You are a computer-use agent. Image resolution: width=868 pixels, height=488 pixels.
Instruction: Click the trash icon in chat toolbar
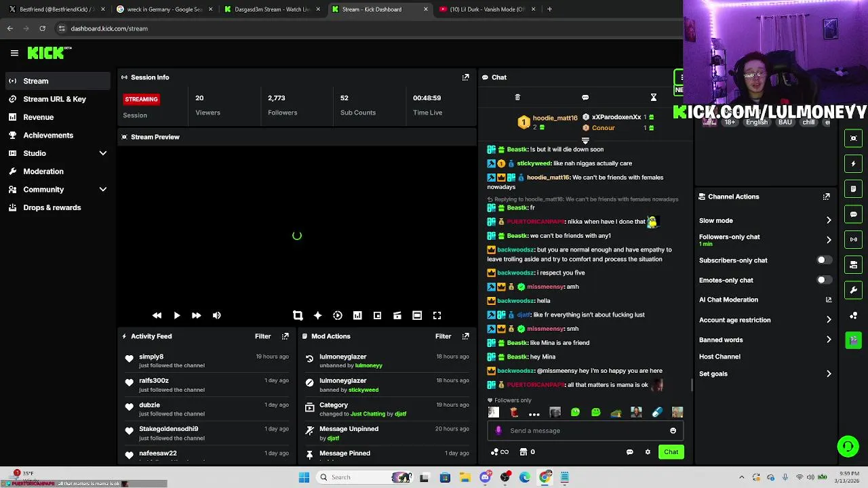coord(517,98)
